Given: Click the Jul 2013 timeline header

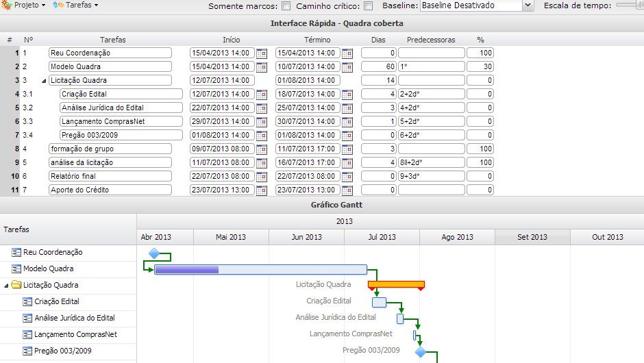Looking at the screenshot, I should [x=382, y=237].
